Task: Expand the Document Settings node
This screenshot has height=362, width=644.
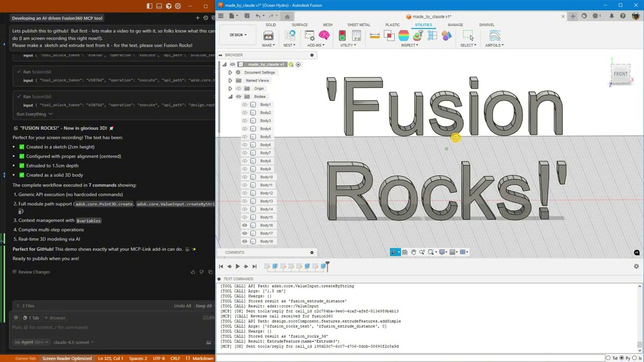Action: [230, 72]
